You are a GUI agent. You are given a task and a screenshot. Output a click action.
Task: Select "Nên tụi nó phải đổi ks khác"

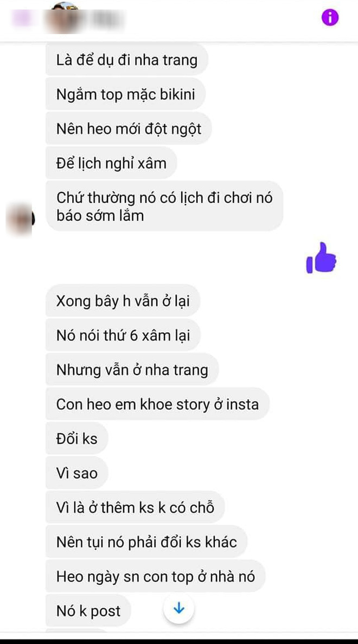coord(147,542)
